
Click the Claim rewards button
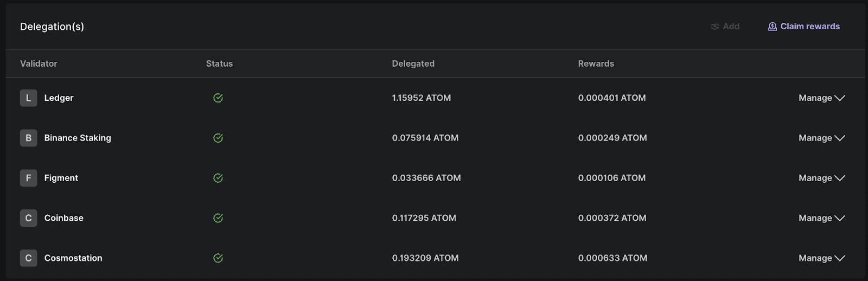804,27
